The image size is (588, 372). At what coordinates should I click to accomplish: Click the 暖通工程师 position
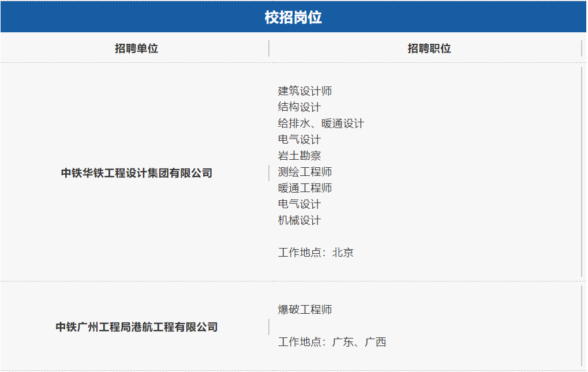click(x=305, y=187)
